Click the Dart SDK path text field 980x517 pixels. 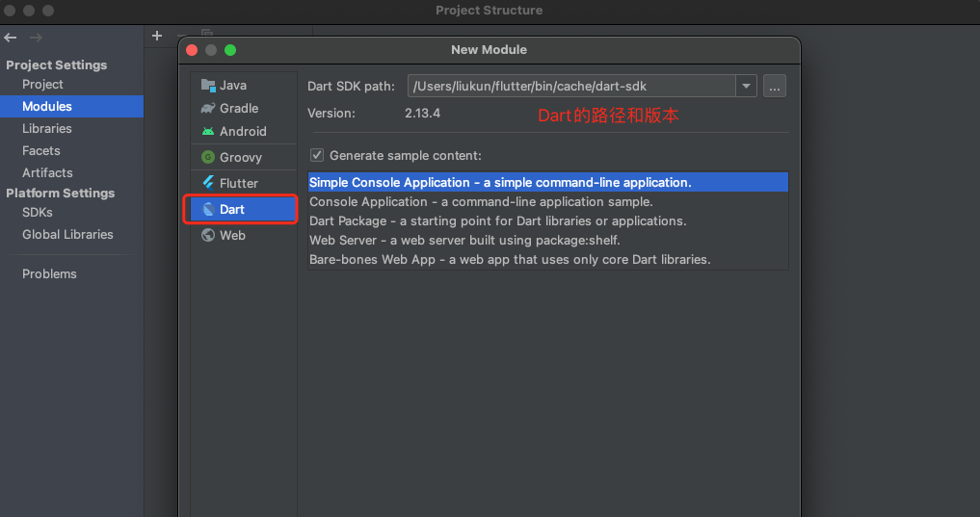tap(571, 87)
